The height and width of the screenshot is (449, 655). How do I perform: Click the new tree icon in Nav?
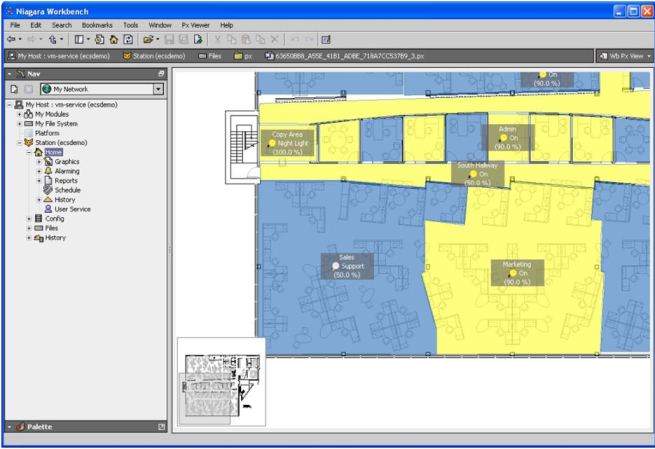point(14,89)
